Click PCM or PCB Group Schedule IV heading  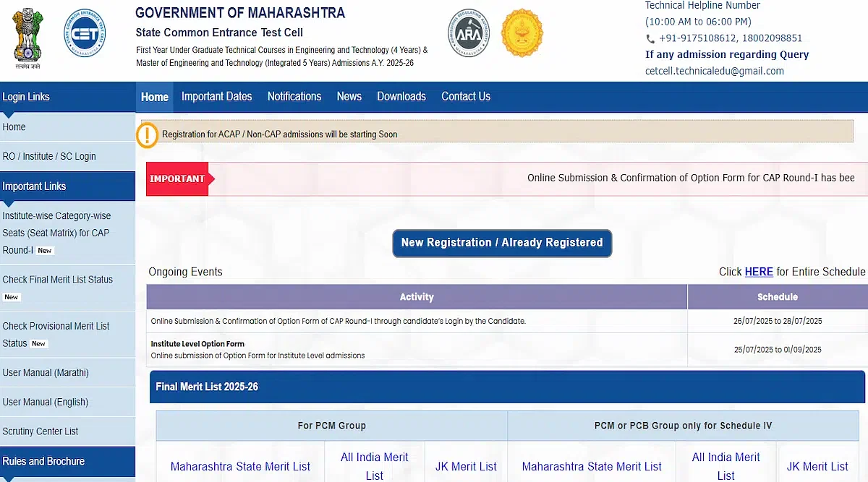click(684, 426)
